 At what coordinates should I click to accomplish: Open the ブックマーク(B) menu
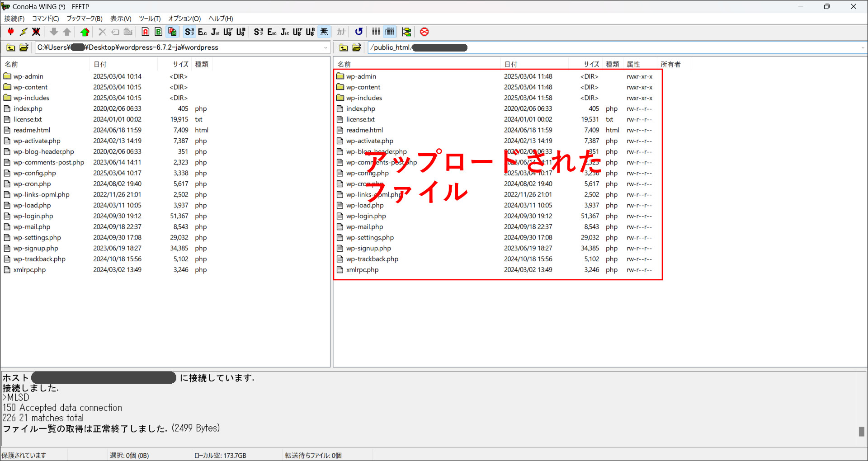point(85,19)
